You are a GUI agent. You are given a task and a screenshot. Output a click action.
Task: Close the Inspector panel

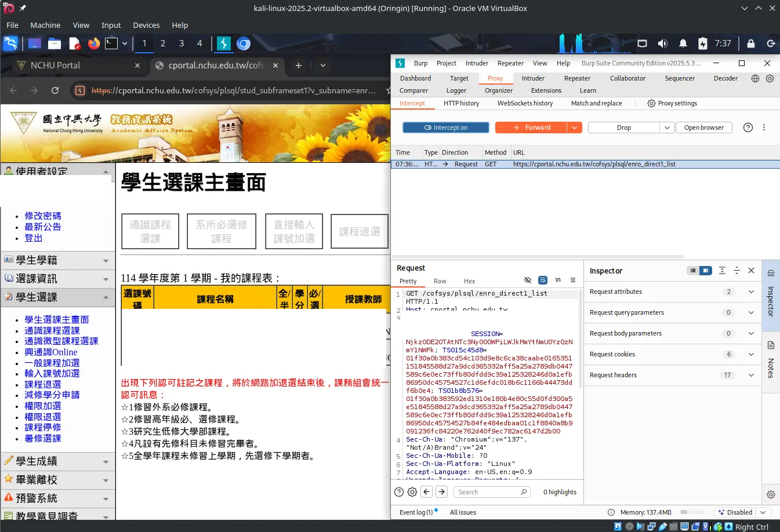[x=751, y=271]
